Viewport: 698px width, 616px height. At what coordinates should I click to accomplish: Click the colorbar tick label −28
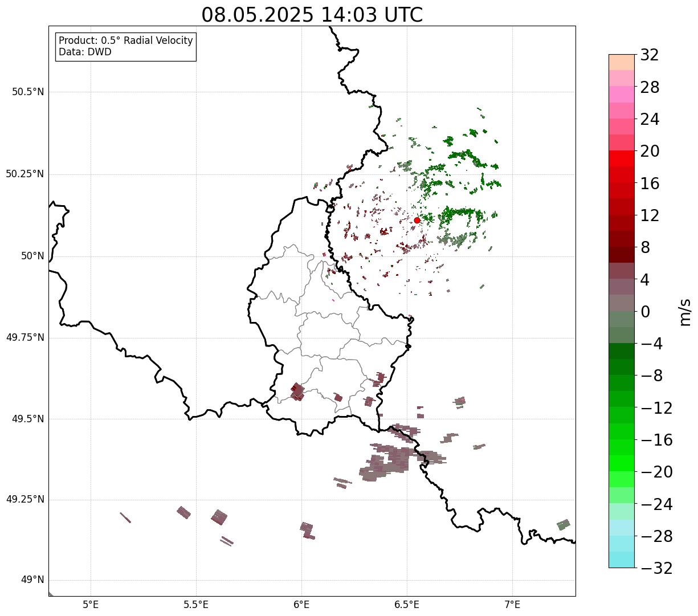pos(656,536)
